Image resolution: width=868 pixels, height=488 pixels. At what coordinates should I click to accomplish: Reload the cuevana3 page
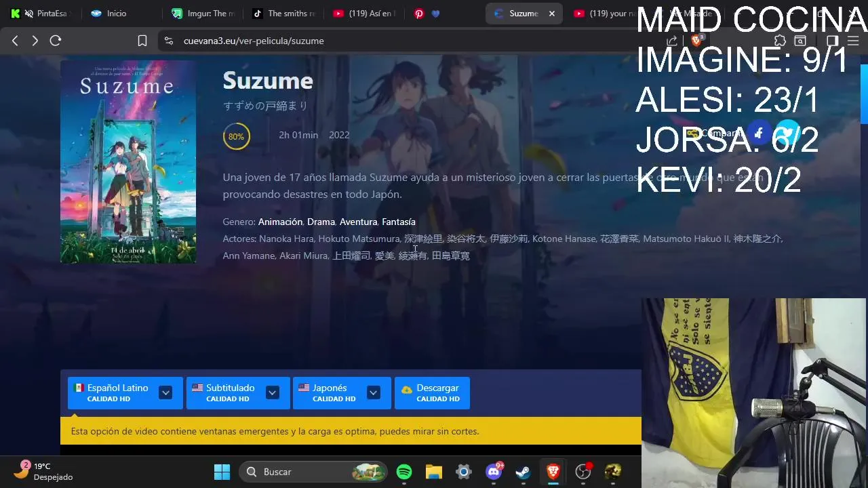[56, 41]
